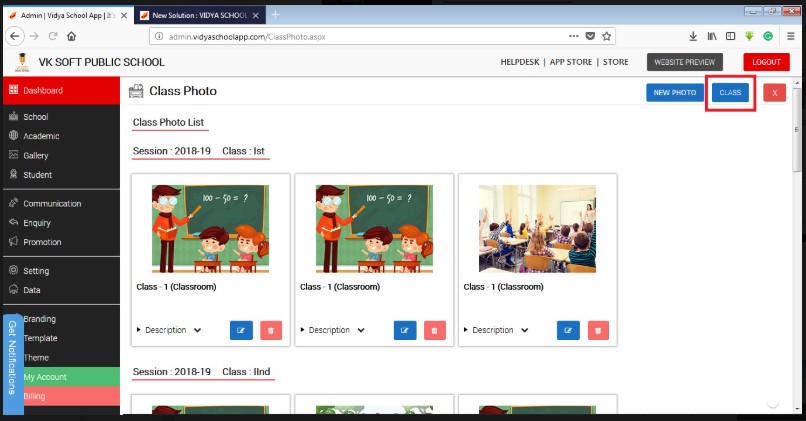Go to the browser home icon
This screenshot has width=806, height=421.
[x=71, y=36]
